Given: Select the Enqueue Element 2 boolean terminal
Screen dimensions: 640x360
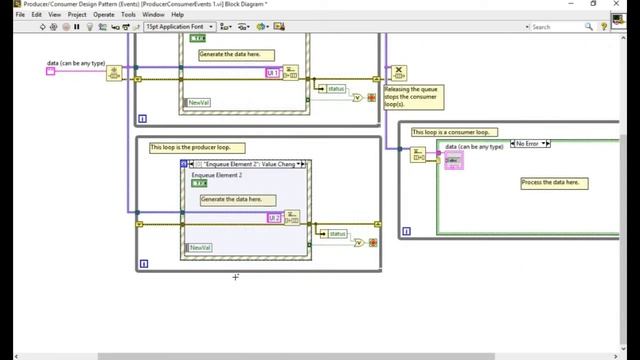Looking at the screenshot, I should click(199, 183).
